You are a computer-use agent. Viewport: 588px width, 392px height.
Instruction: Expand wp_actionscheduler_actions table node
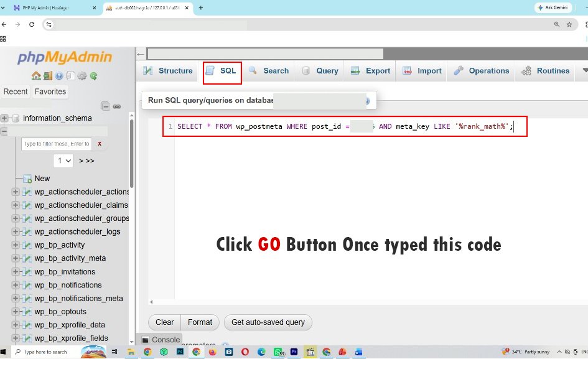coord(16,192)
